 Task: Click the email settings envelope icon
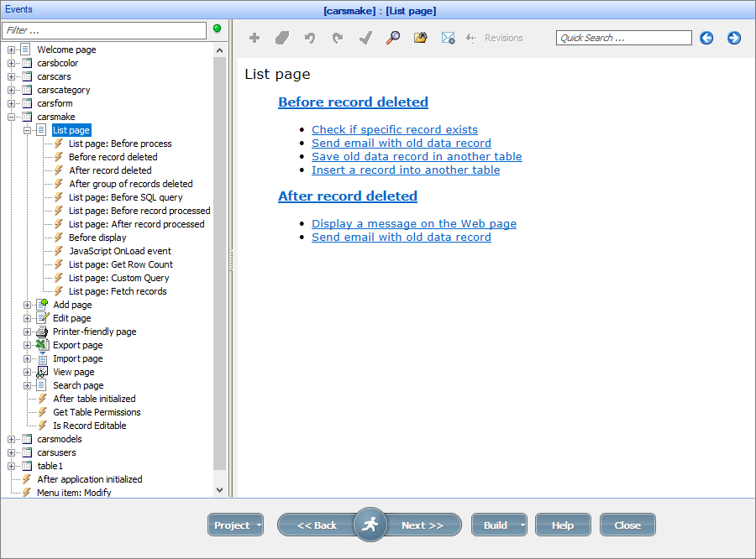(448, 38)
